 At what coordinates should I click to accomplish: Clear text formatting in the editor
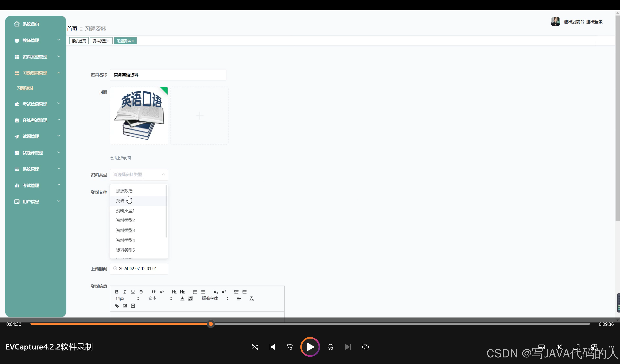point(252,299)
